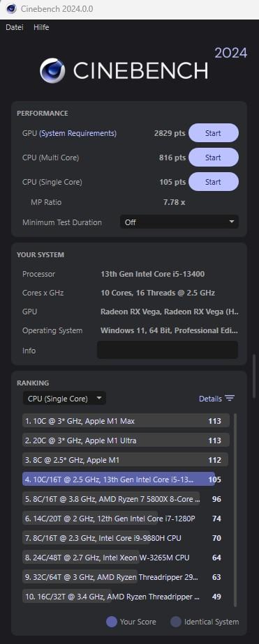
Task: Start the CPU Multi Core test
Action: pos(214,158)
